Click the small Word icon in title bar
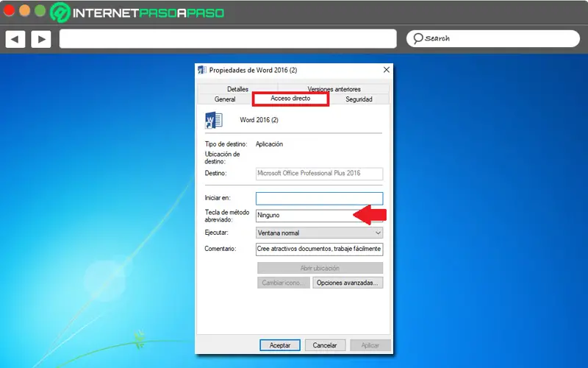 pyautogui.click(x=202, y=70)
